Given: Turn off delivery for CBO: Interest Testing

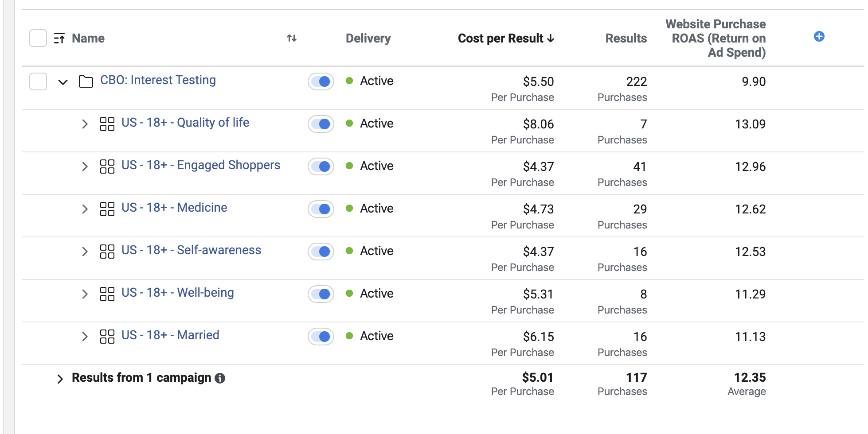Looking at the screenshot, I should 321,81.
